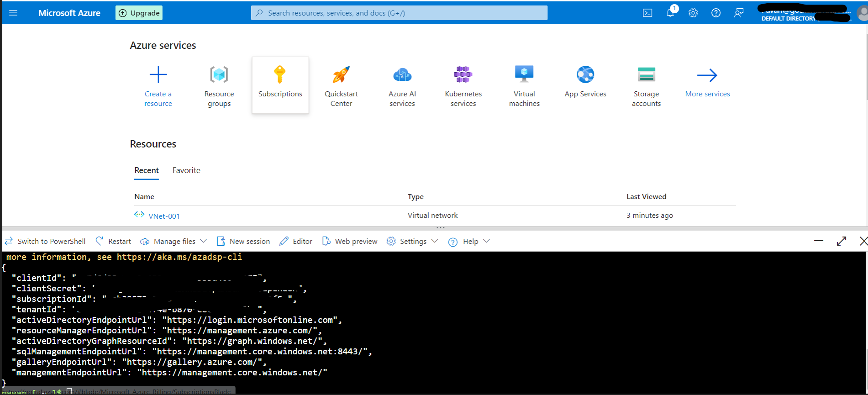Screen dimensions: 868x395
Task: Open portal settings gear in header
Action: point(693,13)
